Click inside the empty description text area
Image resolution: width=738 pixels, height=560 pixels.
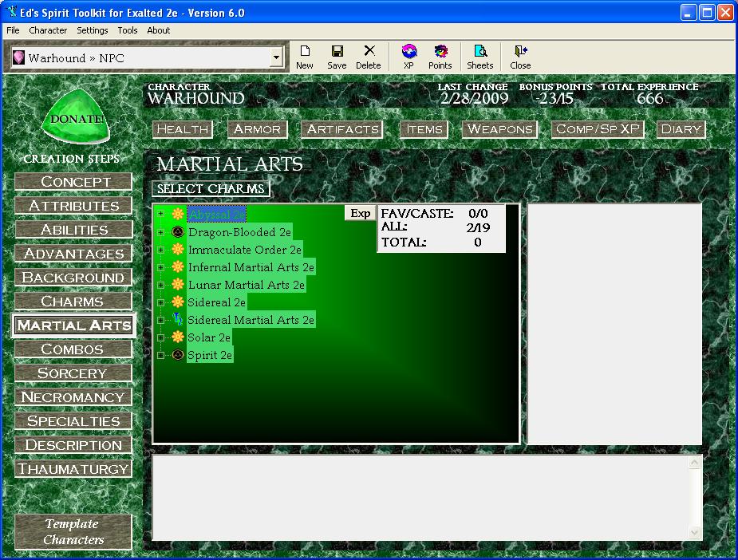coord(420,498)
